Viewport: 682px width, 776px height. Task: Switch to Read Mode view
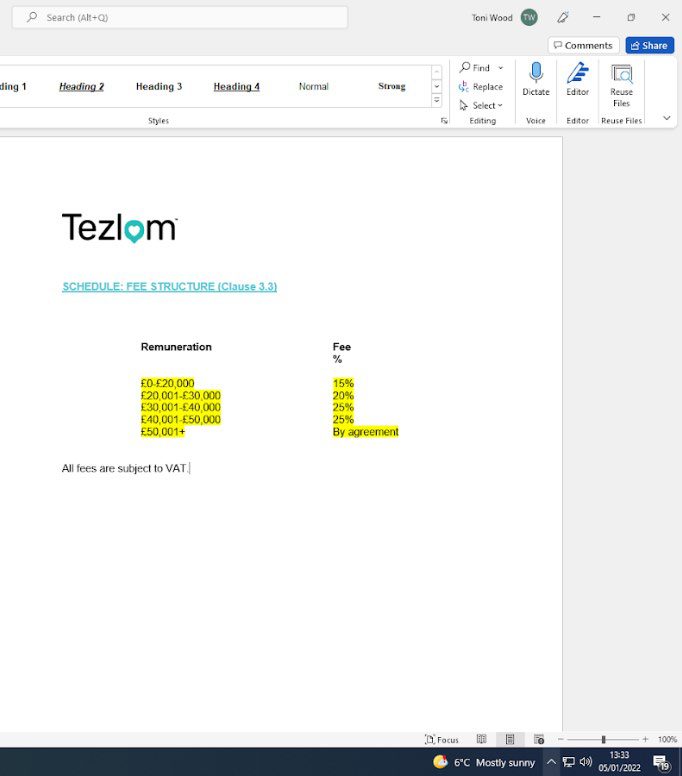(x=481, y=739)
